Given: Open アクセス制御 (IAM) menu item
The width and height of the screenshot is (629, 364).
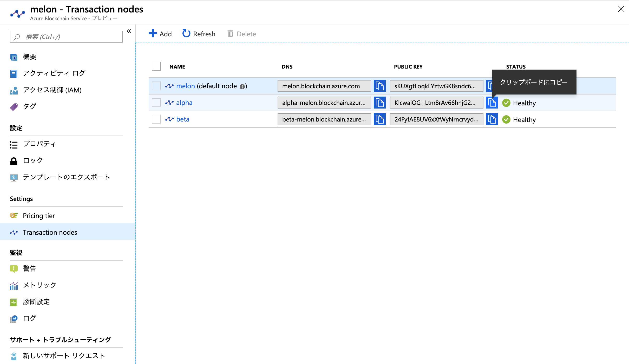Looking at the screenshot, I should click(68, 90).
